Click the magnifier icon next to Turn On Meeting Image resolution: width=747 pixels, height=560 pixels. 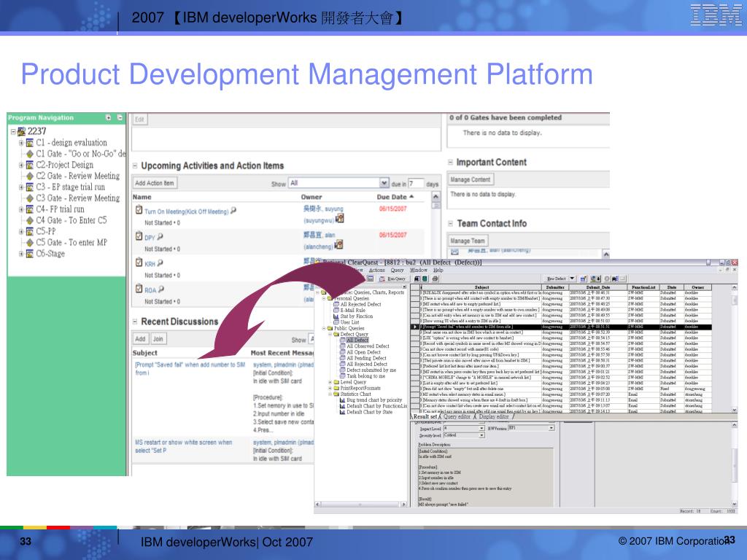click(x=233, y=211)
